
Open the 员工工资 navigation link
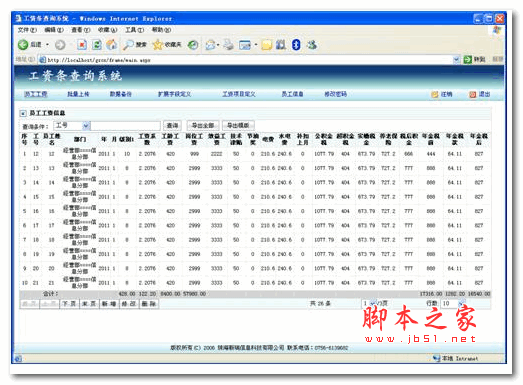click(36, 94)
